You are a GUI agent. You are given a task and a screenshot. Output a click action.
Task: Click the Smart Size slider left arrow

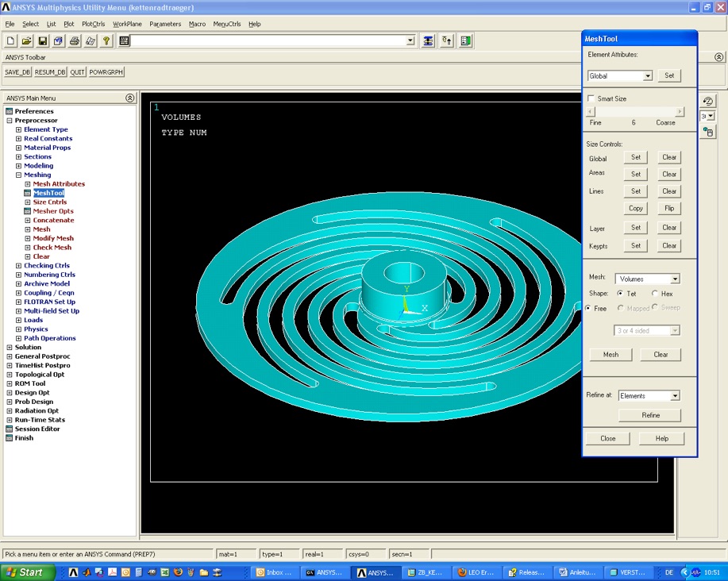click(x=591, y=112)
